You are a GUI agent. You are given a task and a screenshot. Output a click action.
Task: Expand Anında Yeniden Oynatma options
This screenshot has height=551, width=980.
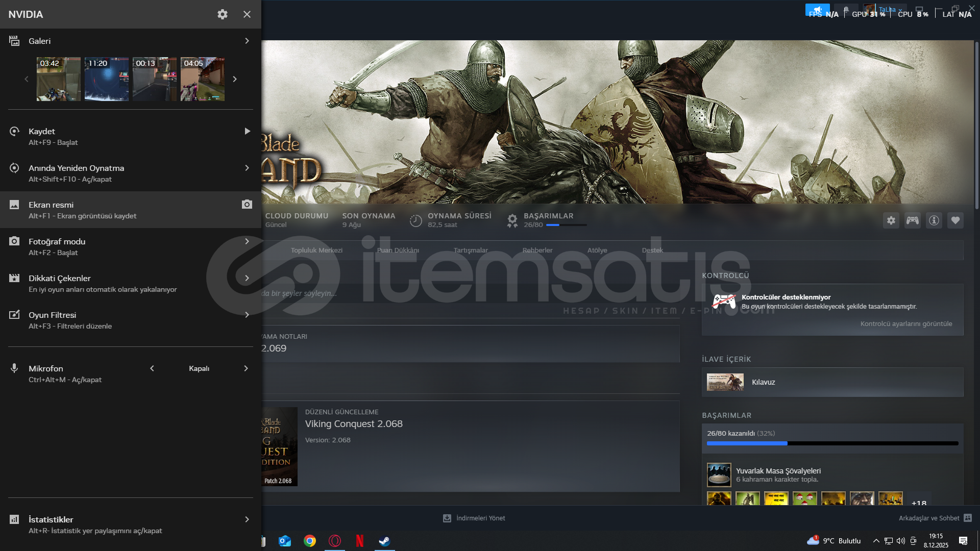pos(247,168)
